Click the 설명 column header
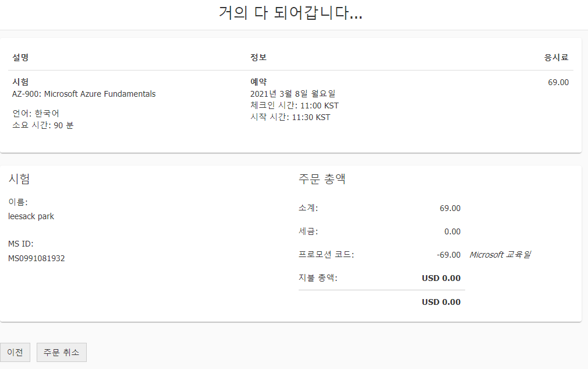The width and height of the screenshot is (588, 369). 20,58
